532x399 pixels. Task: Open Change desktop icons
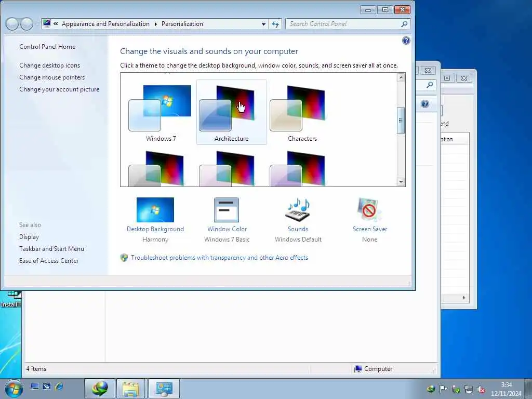(x=49, y=65)
